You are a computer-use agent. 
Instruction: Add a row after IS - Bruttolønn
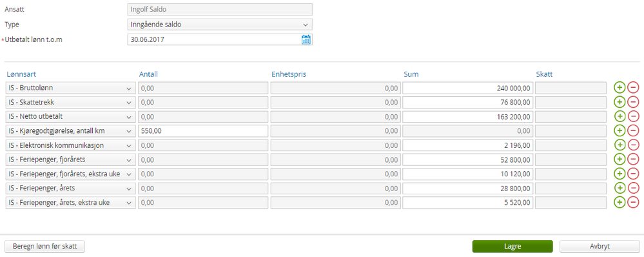[x=620, y=88]
